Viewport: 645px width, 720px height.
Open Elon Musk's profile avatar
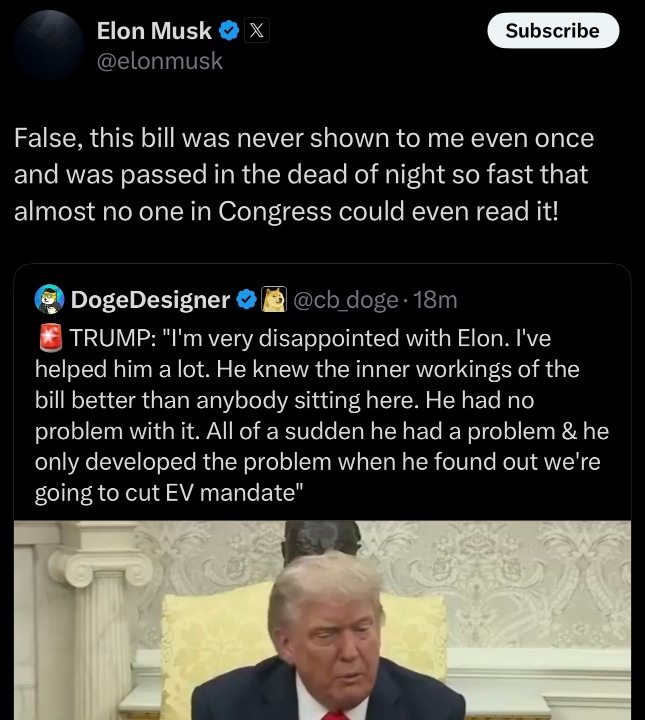[x=48, y=45]
